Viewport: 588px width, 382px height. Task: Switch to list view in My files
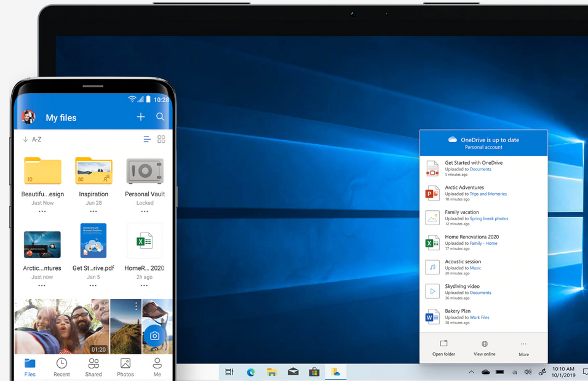[146, 139]
